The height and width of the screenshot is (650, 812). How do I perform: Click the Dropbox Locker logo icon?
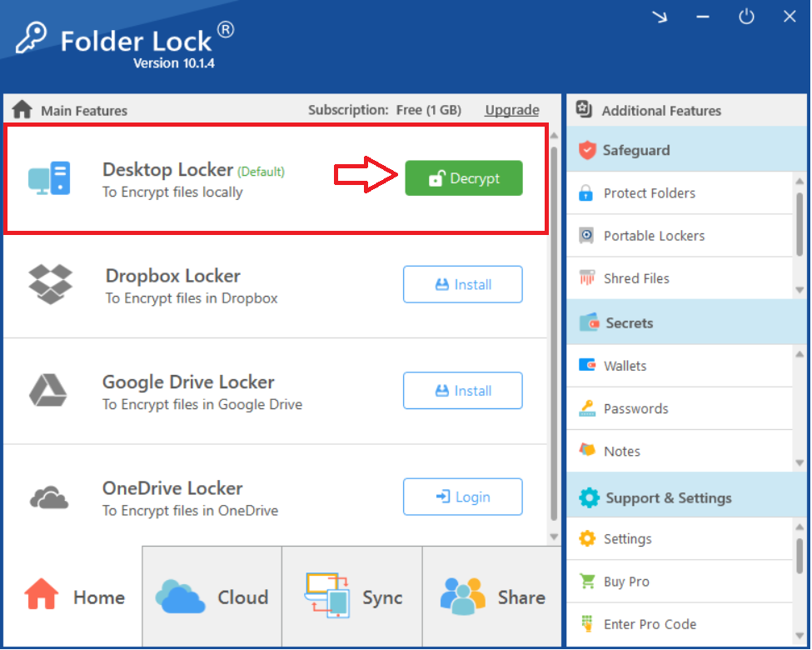(50, 284)
